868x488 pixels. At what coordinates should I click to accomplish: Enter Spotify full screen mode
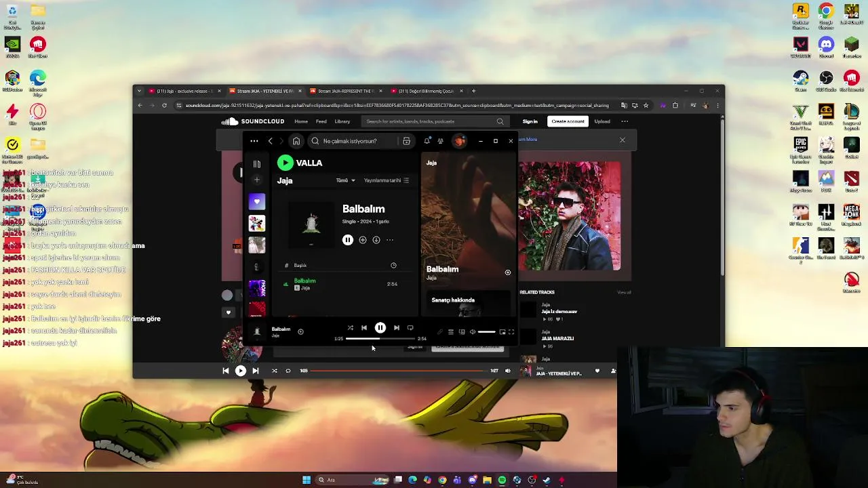tap(511, 332)
